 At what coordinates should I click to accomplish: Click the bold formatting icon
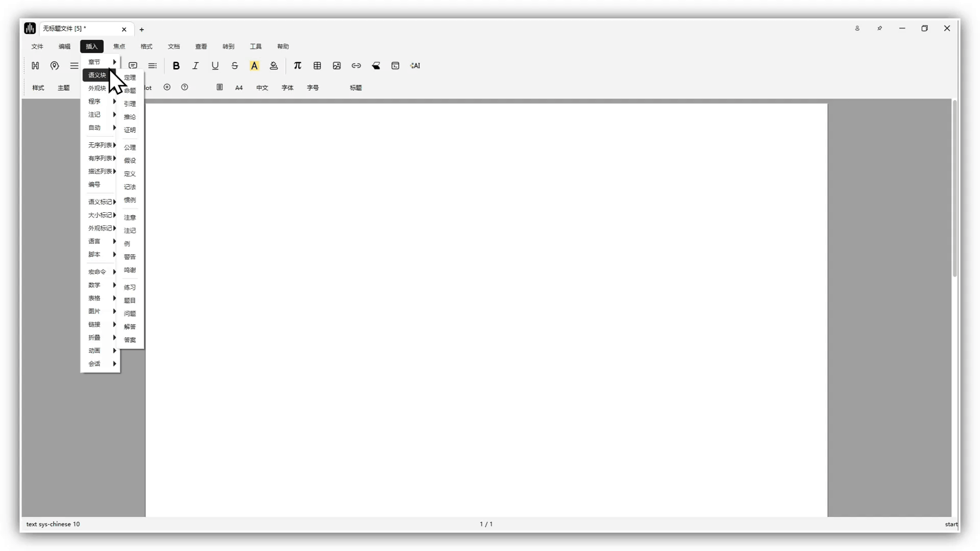click(176, 66)
